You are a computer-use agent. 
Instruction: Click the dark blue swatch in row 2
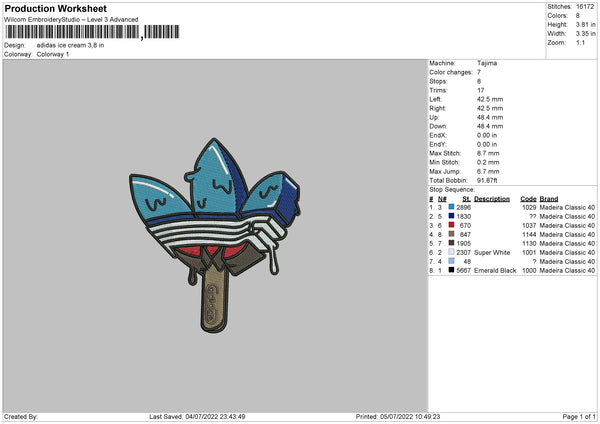452,216
